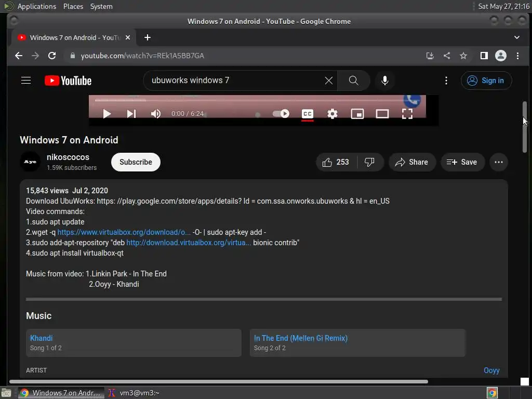This screenshot has width=532, height=399.
Task: View site information lock icon
Action: pyautogui.click(x=73, y=56)
